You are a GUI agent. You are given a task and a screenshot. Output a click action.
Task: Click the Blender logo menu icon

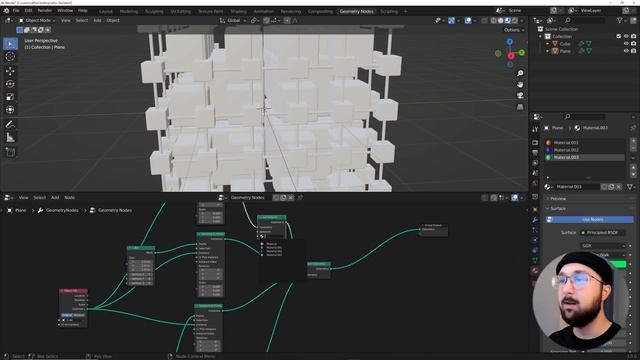click(6, 11)
